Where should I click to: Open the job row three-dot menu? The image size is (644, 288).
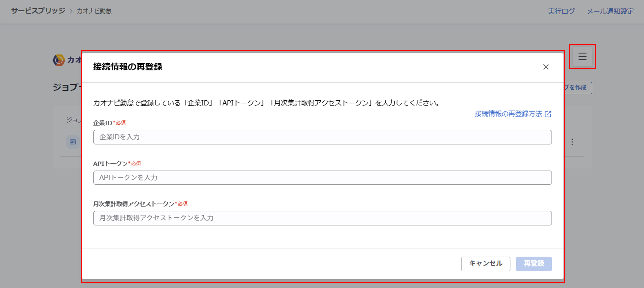pos(572,142)
